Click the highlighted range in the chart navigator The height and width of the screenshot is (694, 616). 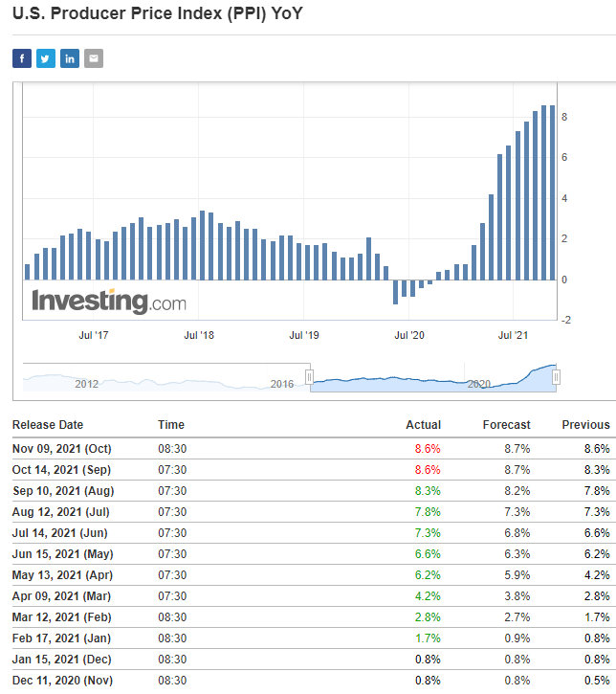pos(433,378)
